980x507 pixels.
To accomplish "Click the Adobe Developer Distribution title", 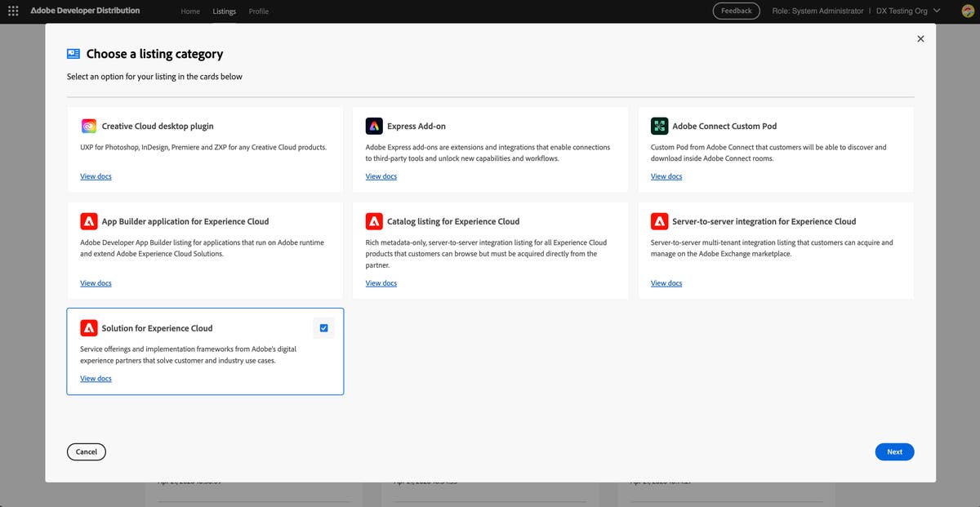I will coord(85,11).
